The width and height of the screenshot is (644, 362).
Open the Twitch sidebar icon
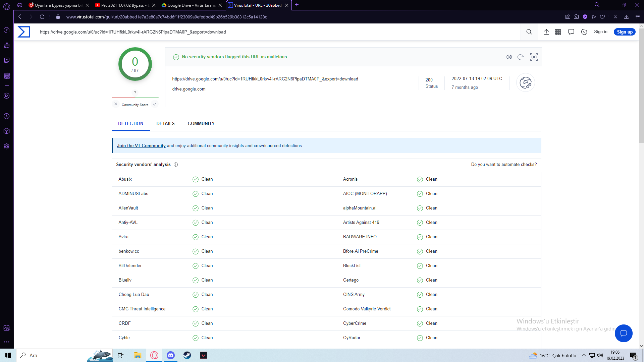7,60
